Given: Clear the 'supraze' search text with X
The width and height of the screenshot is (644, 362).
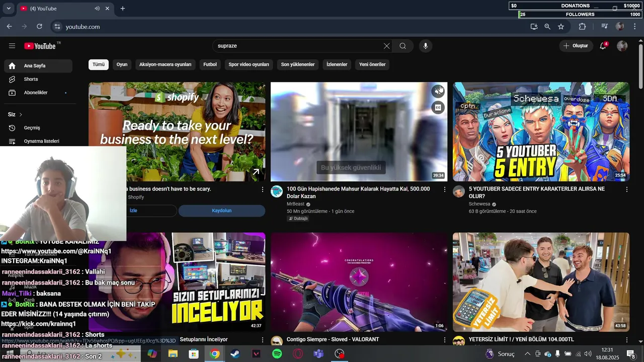Looking at the screenshot, I should tap(386, 46).
